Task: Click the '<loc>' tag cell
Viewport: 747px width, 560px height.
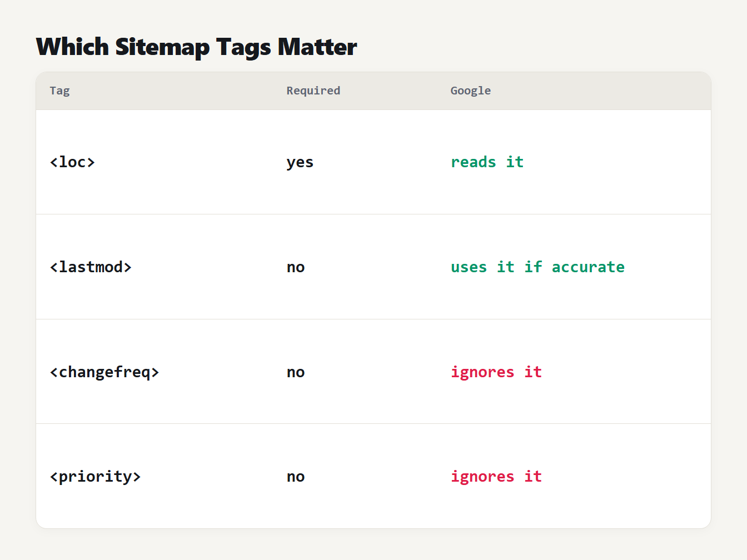Action: click(x=72, y=162)
